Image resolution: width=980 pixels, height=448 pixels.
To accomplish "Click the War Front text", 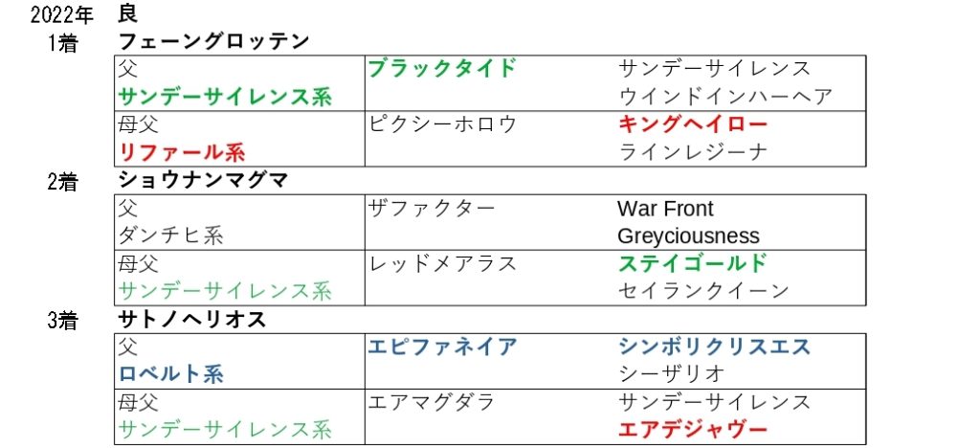I will click(665, 209).
